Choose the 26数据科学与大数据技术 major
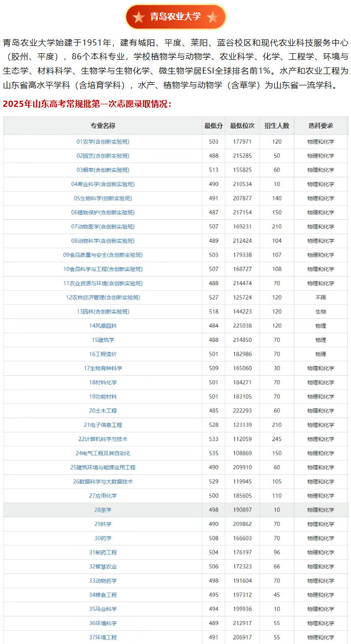 pos(103,481)
